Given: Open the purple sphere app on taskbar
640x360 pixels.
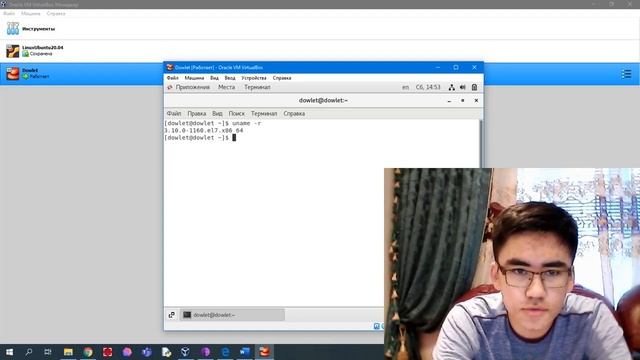Looking at the screenshot, I should [x=205, y=352].
